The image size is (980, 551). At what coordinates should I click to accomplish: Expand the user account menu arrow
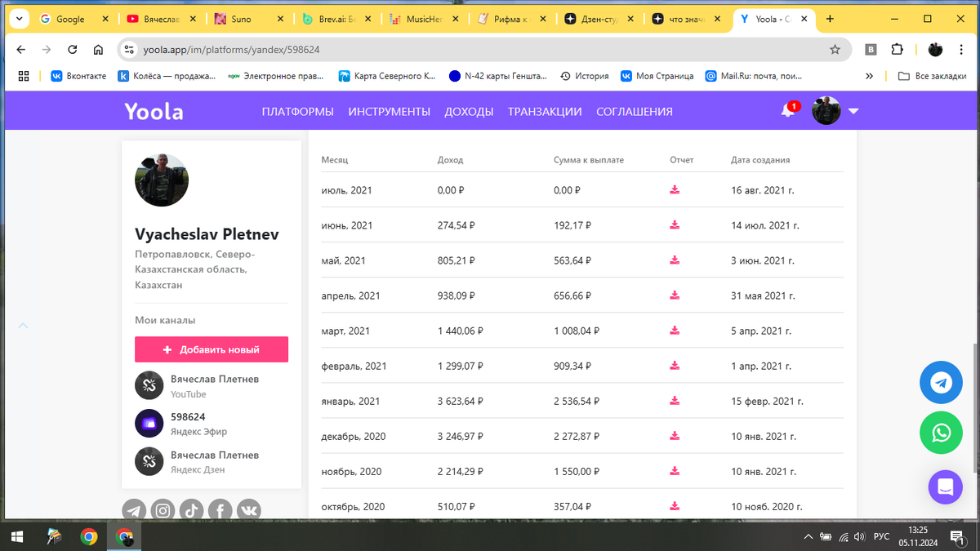tap(853, 111)
